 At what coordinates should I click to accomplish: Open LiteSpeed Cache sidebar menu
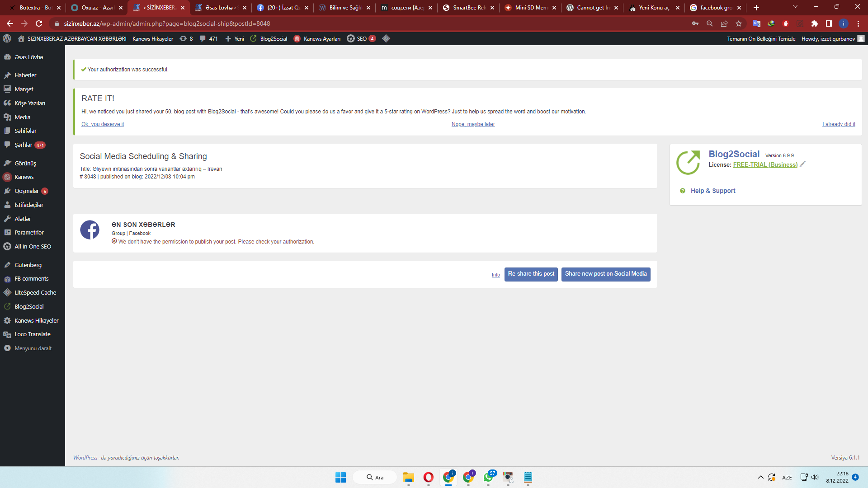coord(35,293)
